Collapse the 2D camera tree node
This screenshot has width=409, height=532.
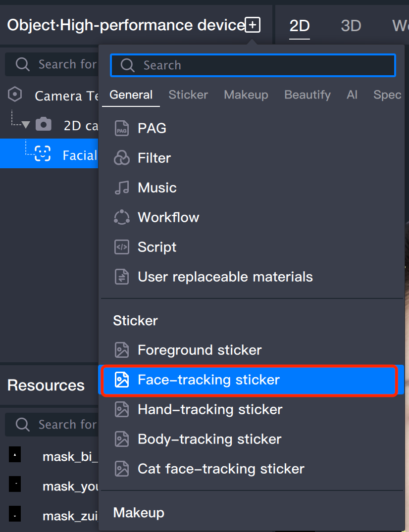(26, 125)
